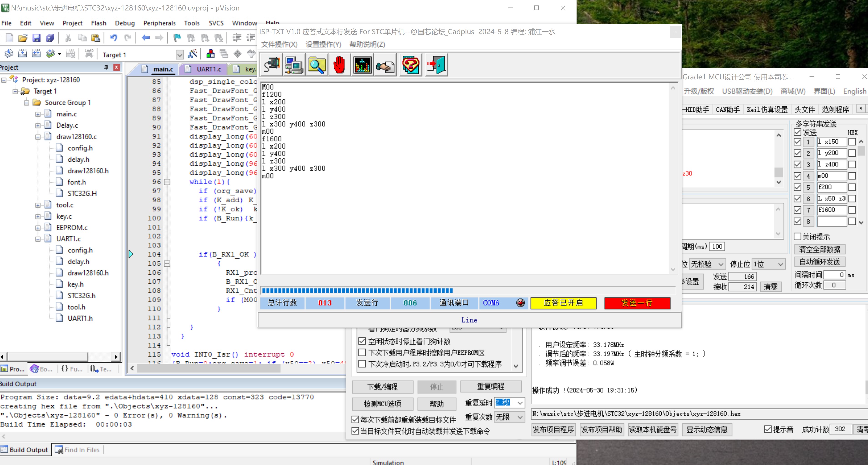Image resolution: width=868 pixels, height=465 pixels.
Task: Click the 自动循环发送 button
Action: coord(820,262)
